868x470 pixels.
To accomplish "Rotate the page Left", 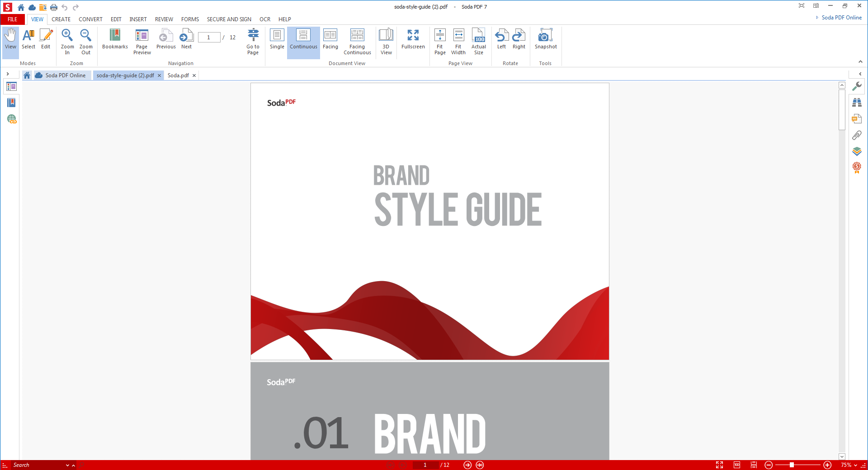I will [x=501, y=40].
